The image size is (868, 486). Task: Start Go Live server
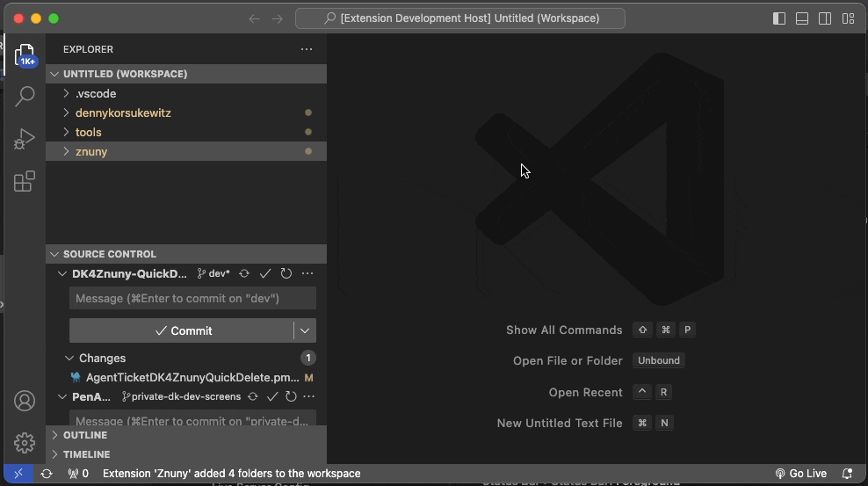click(x=801, y=474)
